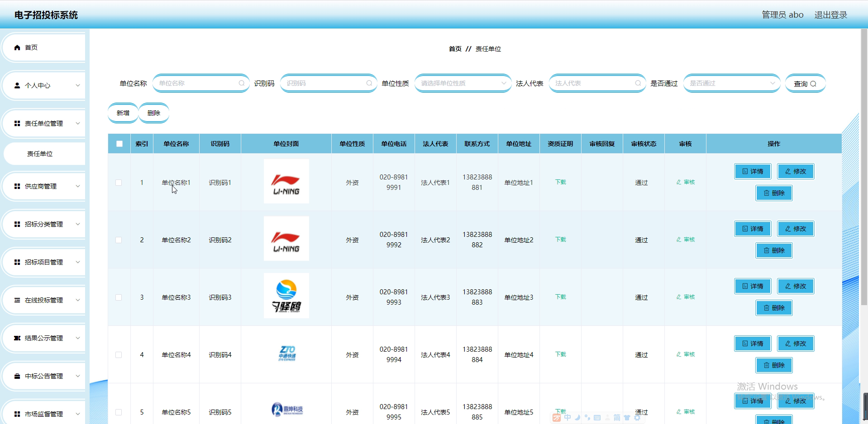Image resolution: width=868 pixels, height=424 pixels.
Task: Click the 查询 search button
Action: click(805, 84)
